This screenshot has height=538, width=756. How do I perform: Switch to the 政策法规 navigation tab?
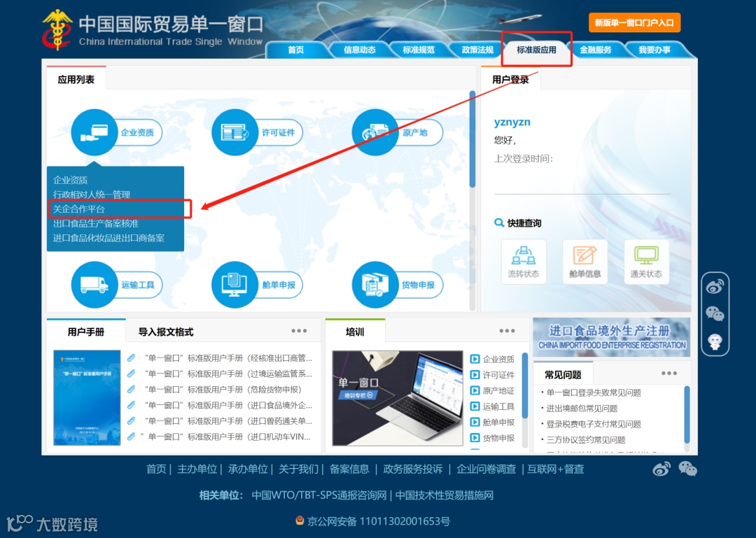click(x=477, y=50)
